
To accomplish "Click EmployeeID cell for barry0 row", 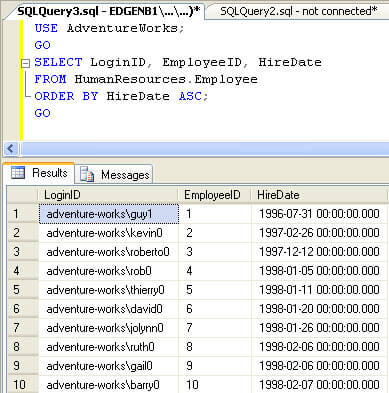I will 215,384.
